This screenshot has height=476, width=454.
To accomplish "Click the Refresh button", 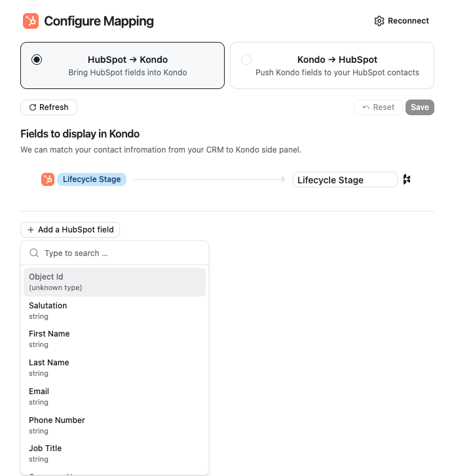I will [x=48, y=107].
